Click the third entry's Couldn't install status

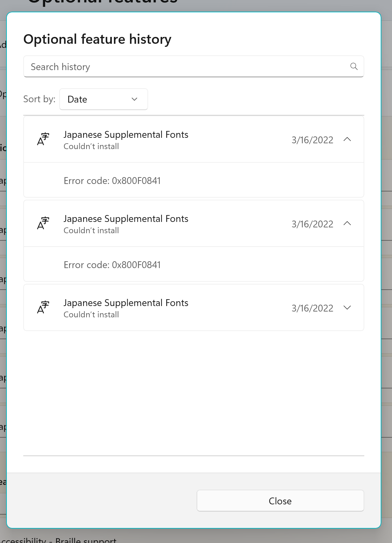[91, 315]
